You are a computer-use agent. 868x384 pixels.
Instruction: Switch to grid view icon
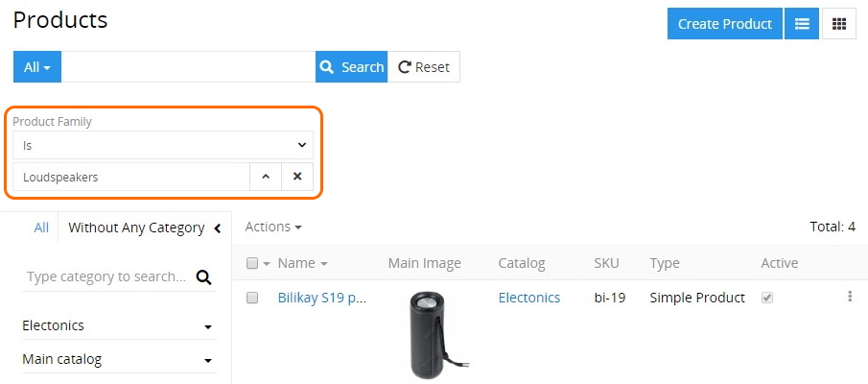[838, 24]
